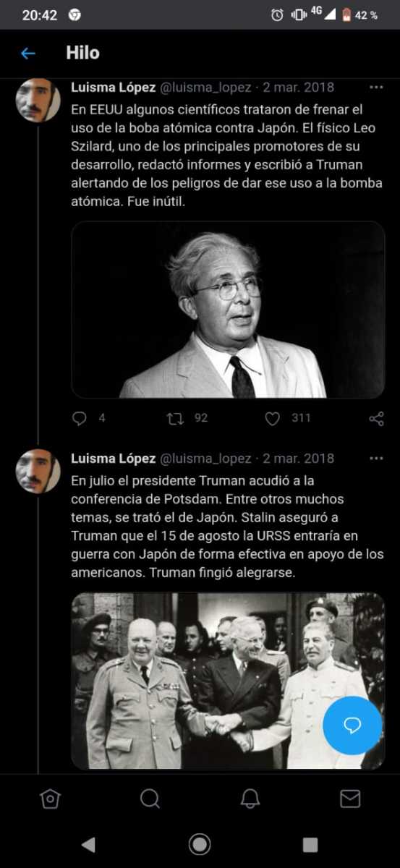Expand more options on the first tweet
This screenshot has width=400, height=868.
pos(376,88)
